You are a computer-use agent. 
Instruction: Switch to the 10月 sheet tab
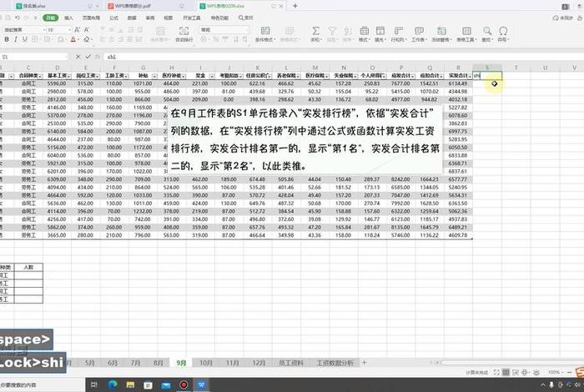click(206, 363)
